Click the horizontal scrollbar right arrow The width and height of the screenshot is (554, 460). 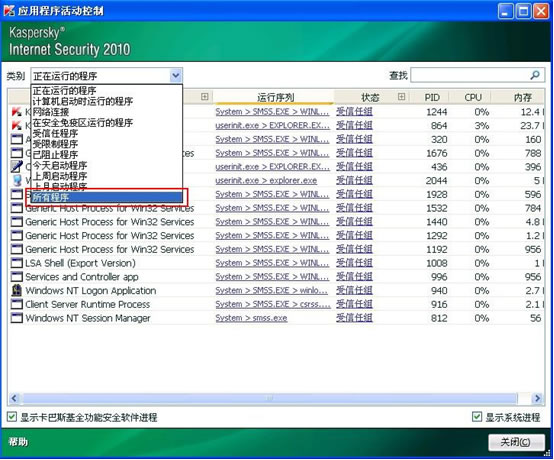click(537, 398)
